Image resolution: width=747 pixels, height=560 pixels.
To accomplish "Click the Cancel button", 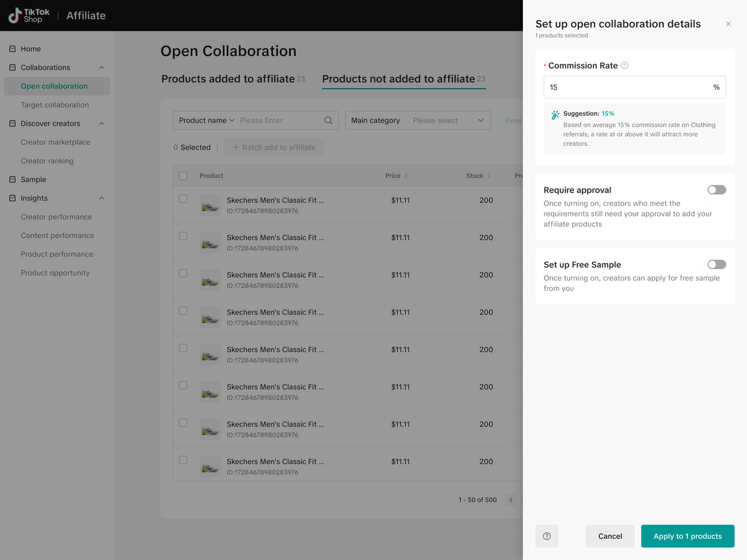I will click(x=610, y=536).
